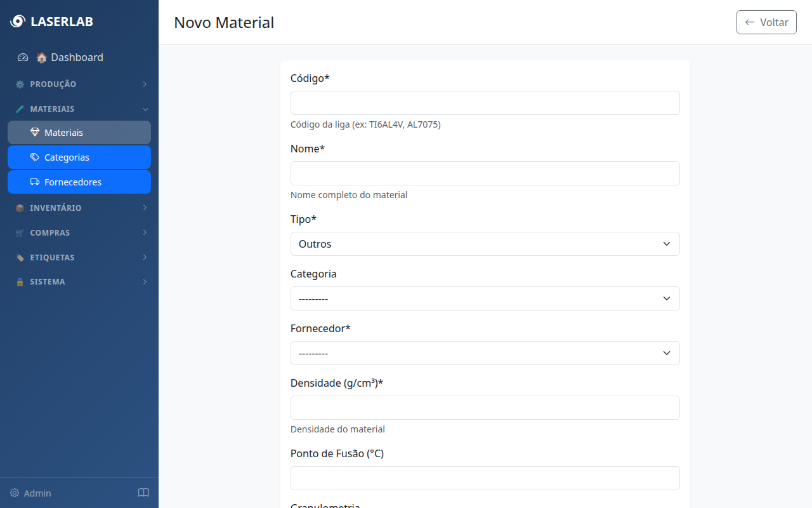Focus the Código input field
Viewport: 812px width, 508px height.
pos(485,103)
